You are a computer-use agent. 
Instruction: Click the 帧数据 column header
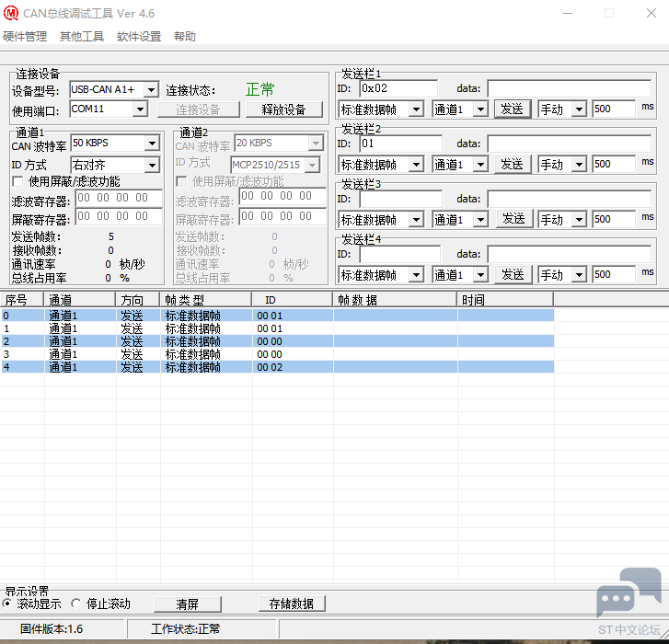tap(395, 300)
